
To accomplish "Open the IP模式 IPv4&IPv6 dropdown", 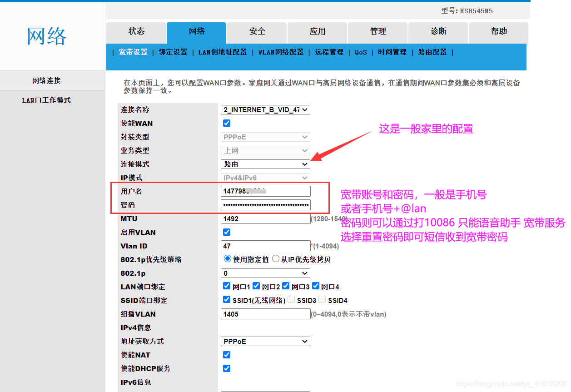I will click(x=266, y=178).
